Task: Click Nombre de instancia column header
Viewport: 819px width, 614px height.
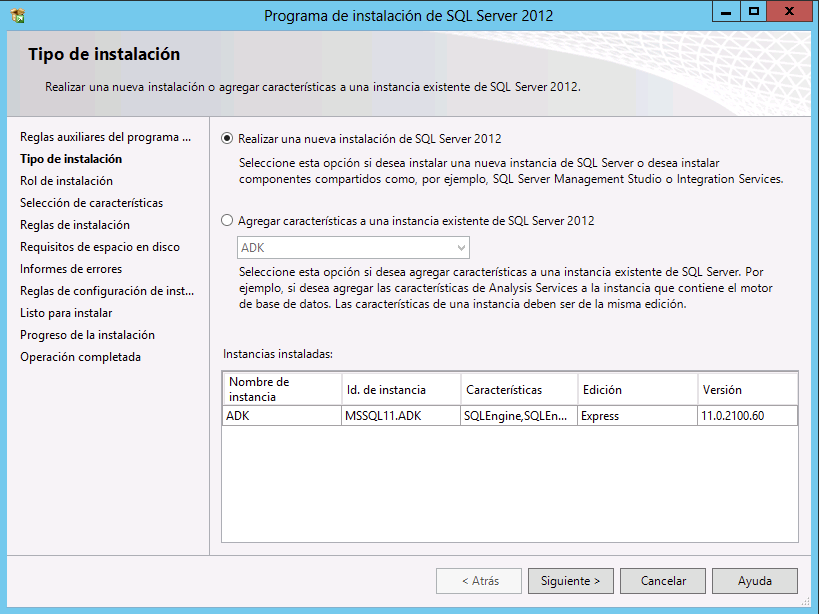Action: tap(282, 389)
